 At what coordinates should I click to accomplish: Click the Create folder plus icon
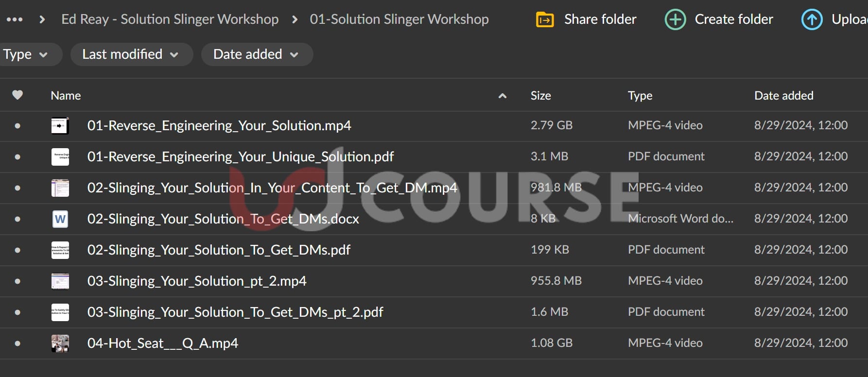pyautogui.click(x=675, y=19)
